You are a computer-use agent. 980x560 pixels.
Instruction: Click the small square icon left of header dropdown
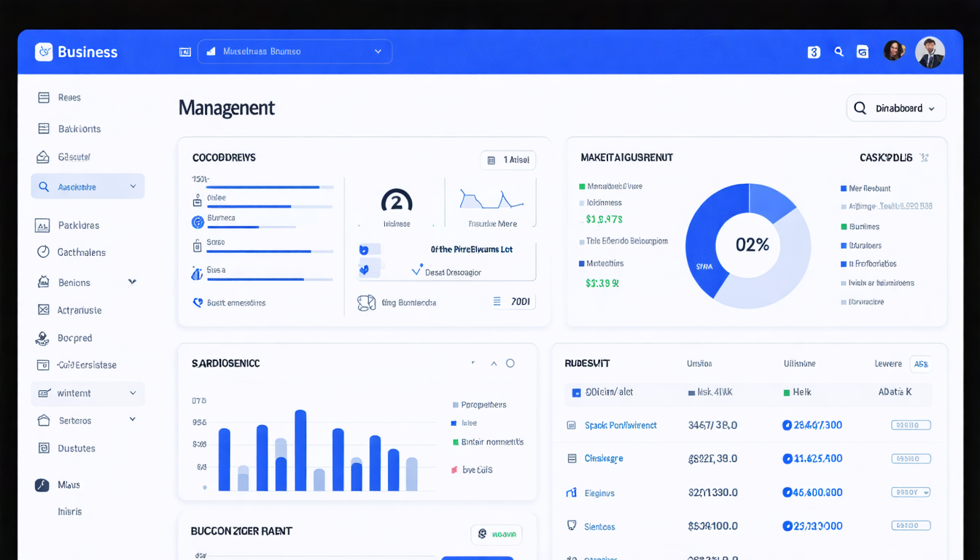(185, 52)
